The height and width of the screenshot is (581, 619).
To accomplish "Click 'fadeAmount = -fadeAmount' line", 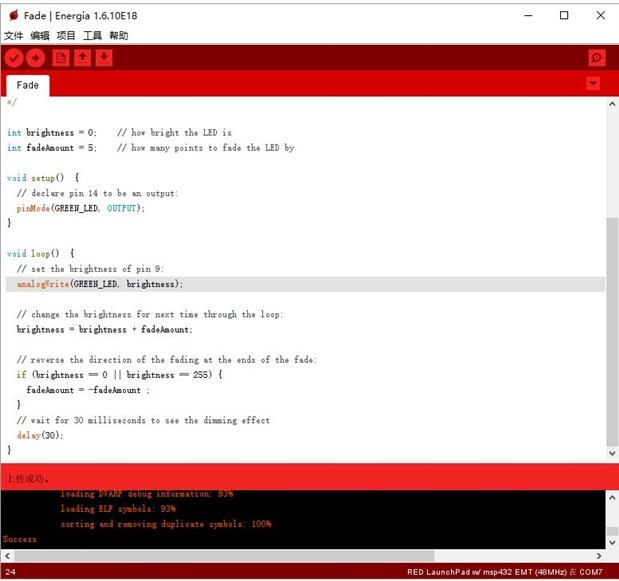I will coord(88,390).
